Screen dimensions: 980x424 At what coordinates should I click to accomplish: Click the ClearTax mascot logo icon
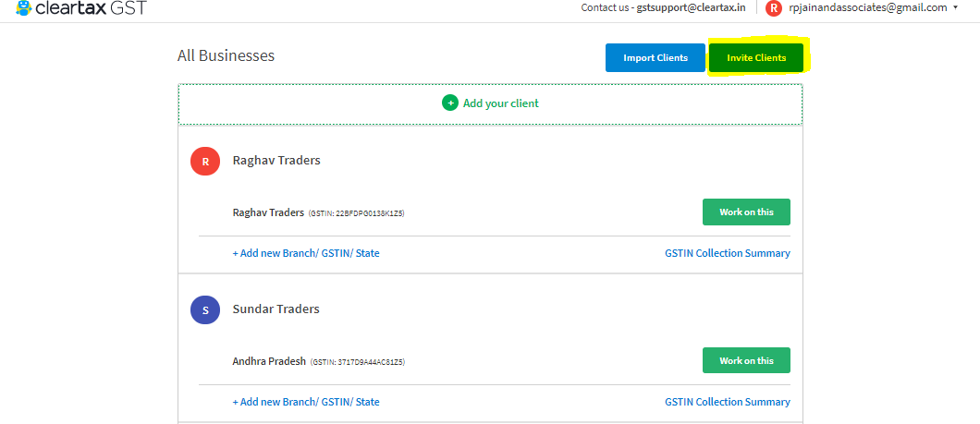point(24,7)
